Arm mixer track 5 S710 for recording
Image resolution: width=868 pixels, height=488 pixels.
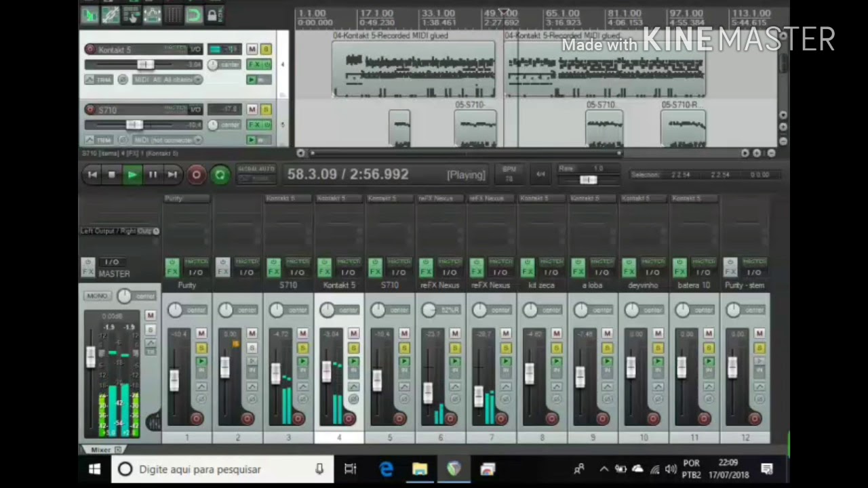399,418
